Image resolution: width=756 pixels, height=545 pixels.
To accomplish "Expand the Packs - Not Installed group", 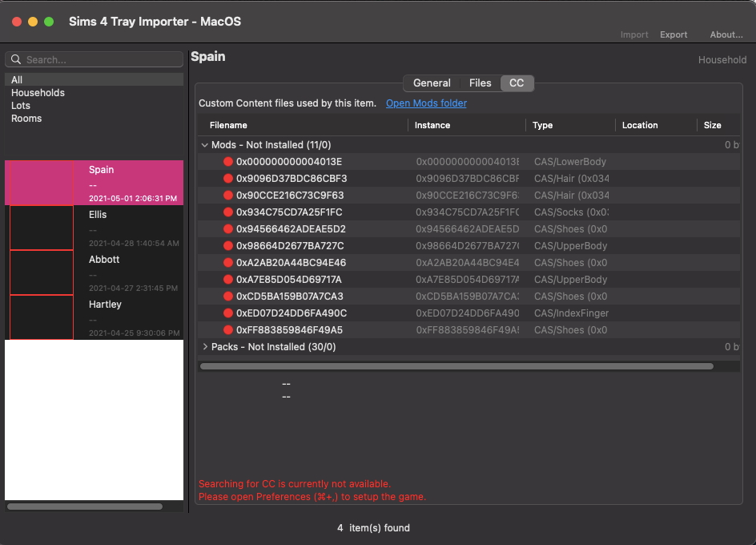I will coord(205,346).
